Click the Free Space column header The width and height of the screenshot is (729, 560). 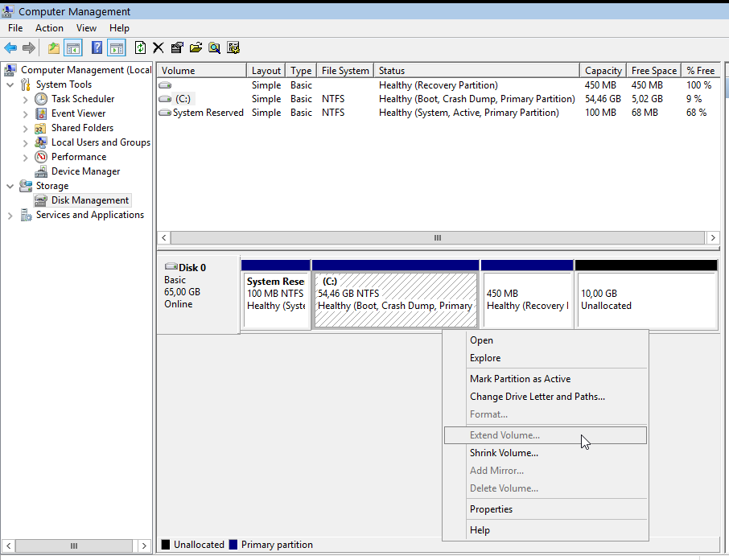click(653, 71)
